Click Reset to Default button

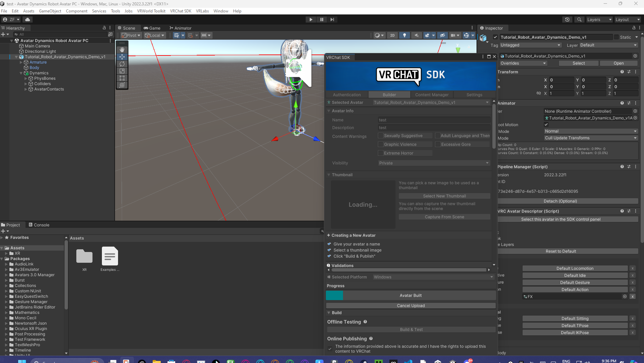pyautogui.click(x=568, y=251)
